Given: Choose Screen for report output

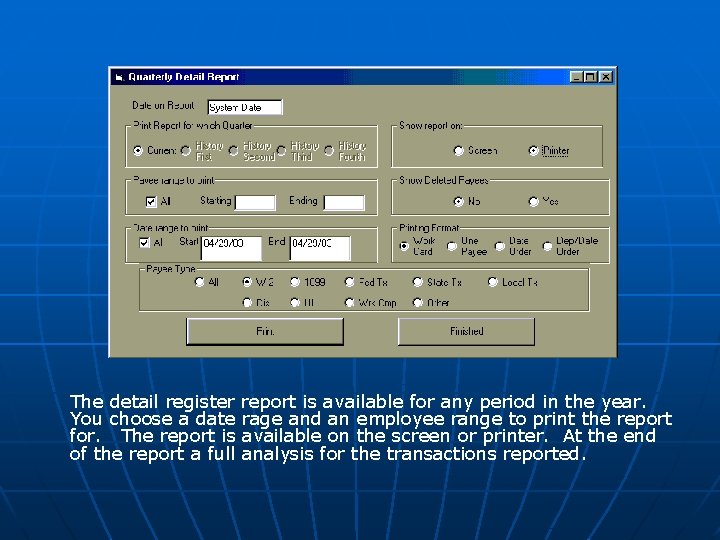Looking at the screenshot, I should pyautogui.click(x=458, y=151).
